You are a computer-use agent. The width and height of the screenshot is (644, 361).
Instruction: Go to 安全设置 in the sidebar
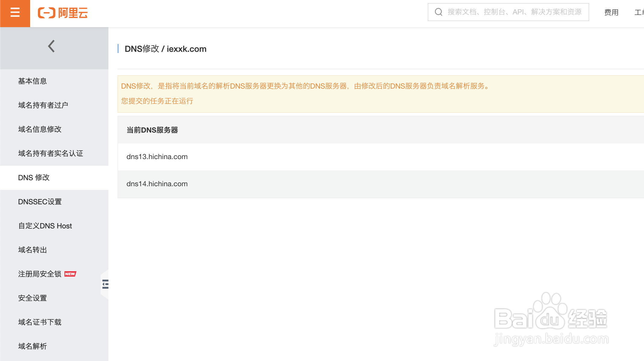click(x=33, y=298)
